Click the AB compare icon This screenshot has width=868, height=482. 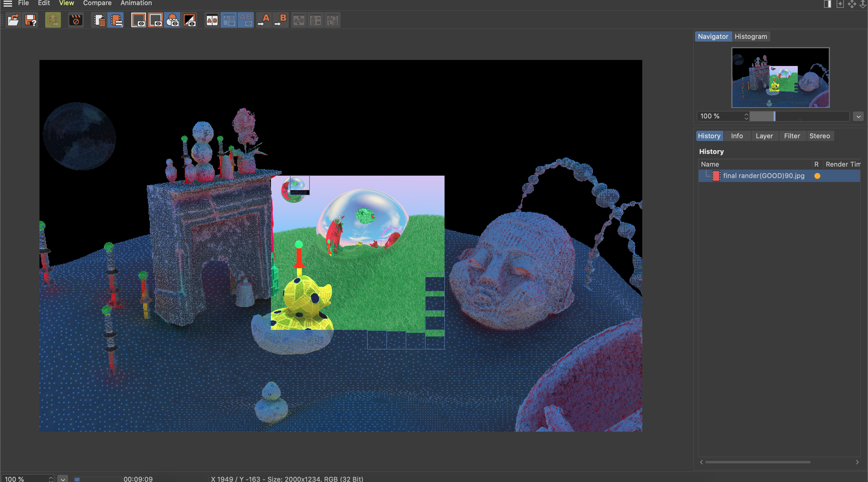[212, 20]
